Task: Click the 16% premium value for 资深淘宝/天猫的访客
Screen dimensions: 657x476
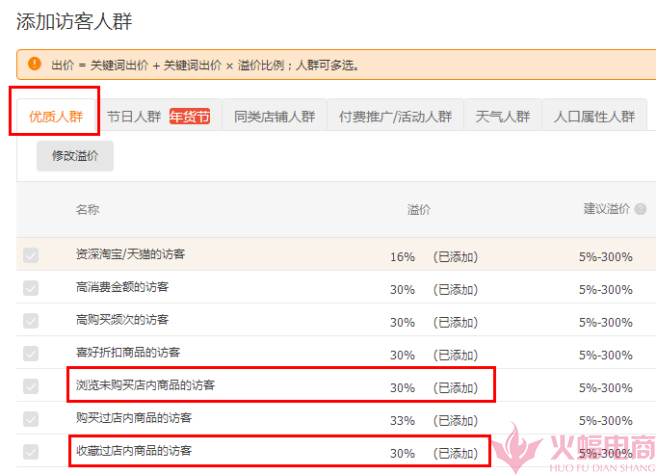Action: point(402,257)
